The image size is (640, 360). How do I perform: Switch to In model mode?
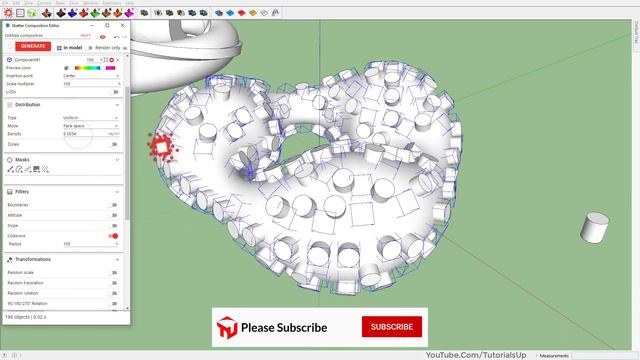click(x=69, y=48)
